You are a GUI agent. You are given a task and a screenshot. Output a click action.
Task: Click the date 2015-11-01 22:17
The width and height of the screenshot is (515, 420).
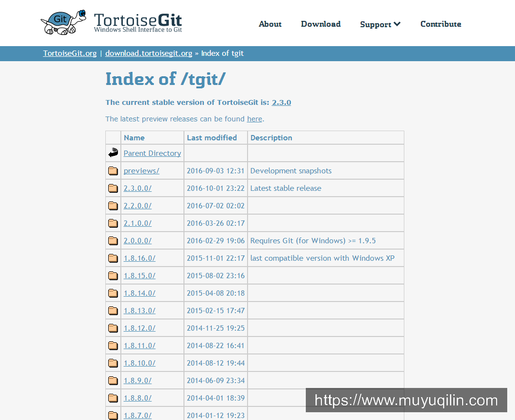tap(216, 258)
